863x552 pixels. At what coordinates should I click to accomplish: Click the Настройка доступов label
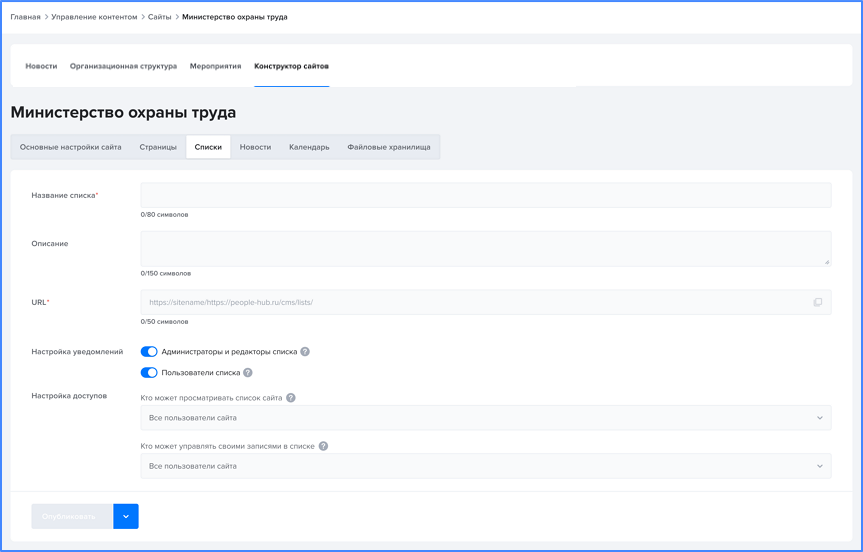coord(69,396)
